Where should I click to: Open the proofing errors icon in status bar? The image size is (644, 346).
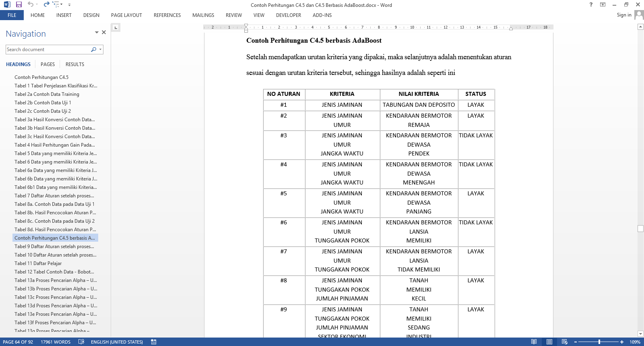[81, 342]
